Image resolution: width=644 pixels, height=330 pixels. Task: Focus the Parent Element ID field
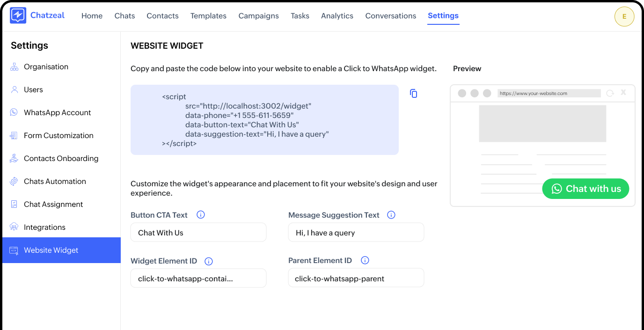click(356, 279)
